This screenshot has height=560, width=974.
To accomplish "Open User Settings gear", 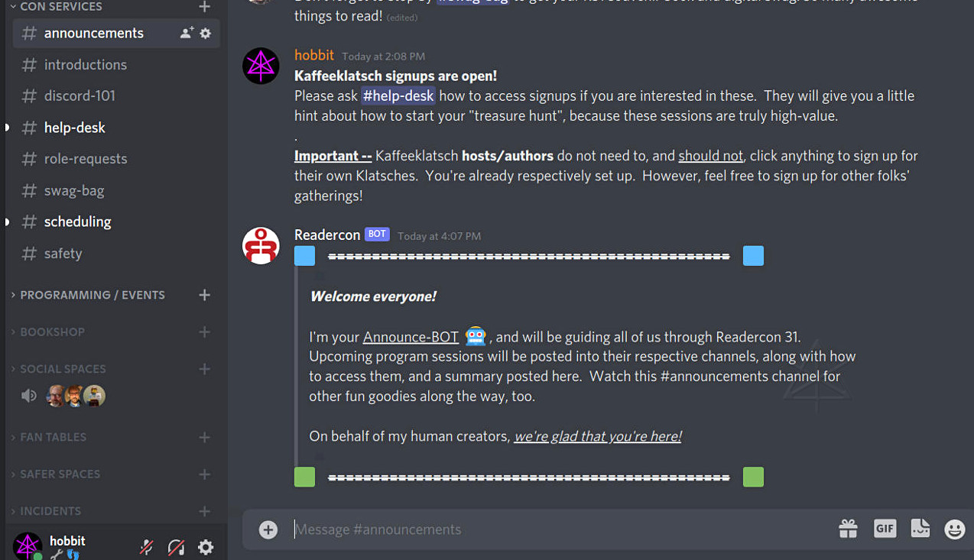I will (206, 547).
